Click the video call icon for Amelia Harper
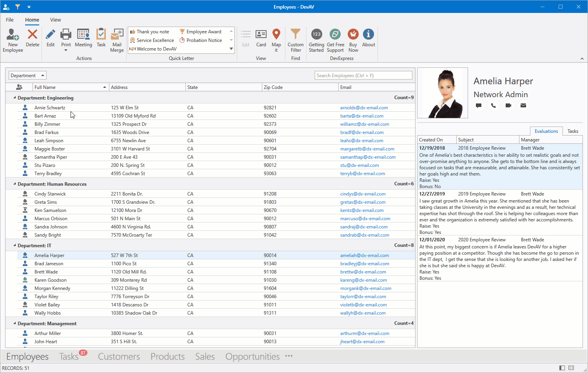This screenshot has width=588, height=373. pyautogui.click(x=508, y=105)
